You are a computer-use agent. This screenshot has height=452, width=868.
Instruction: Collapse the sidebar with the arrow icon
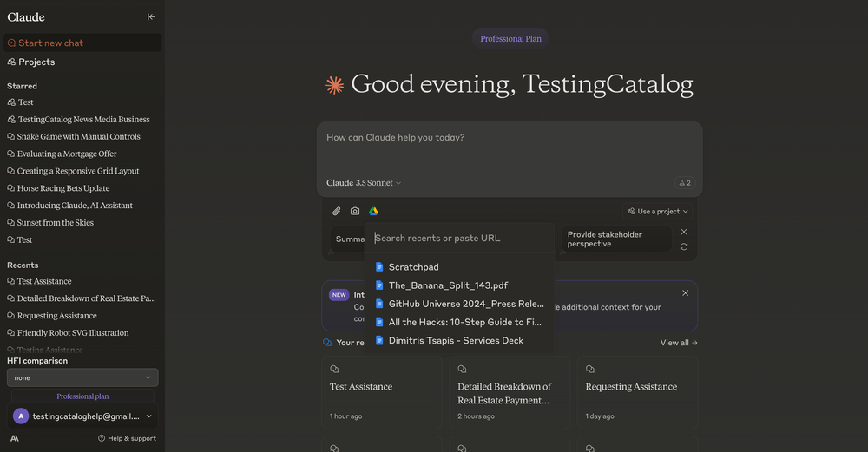coord(151,16)
